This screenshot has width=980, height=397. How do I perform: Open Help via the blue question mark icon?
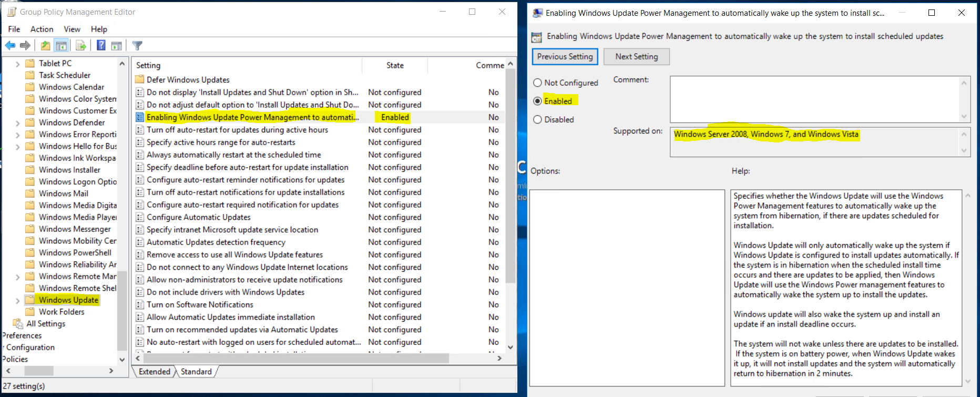click(x=101, y=46)
